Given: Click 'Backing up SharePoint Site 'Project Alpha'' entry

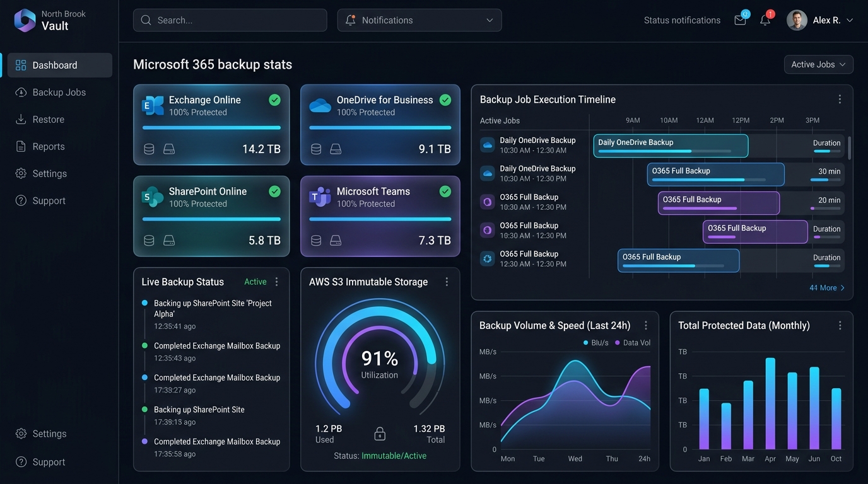Looking at the screenshot, I should pyautogui.click(x=213, y=308).
